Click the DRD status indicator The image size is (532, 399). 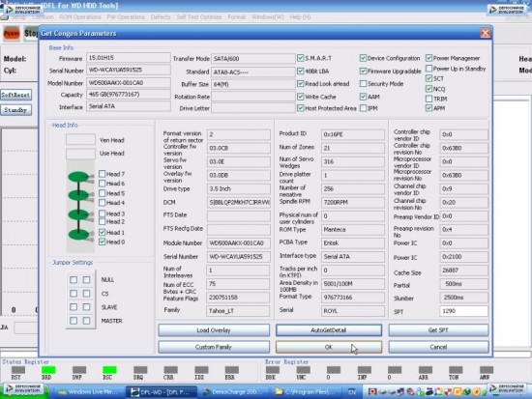[x=48, y=370]
